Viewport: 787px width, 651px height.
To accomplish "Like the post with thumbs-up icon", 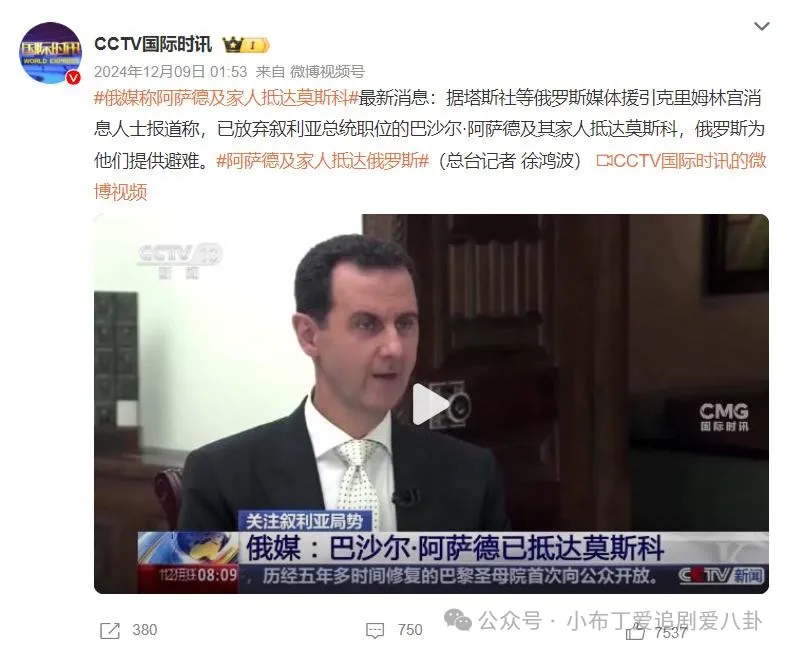I will pos(635,632).
